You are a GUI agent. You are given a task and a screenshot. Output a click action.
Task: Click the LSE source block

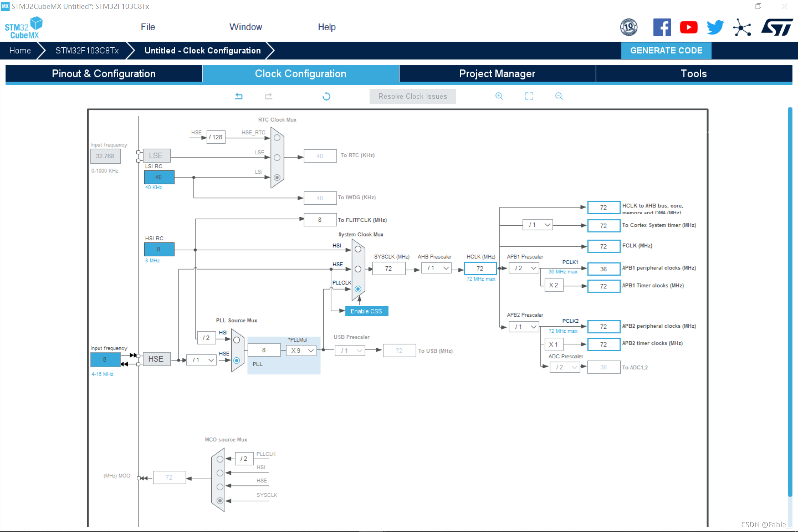pyautogui.click(x=157, y=156)
